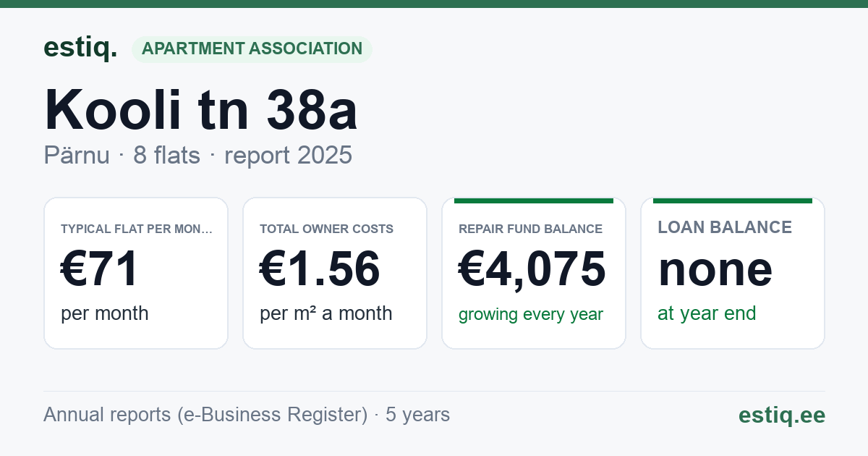Click the REPAIR FUND BALANCE label
Image resolution: width=868 pixels, height=456 pixels.
click(530, 229)
